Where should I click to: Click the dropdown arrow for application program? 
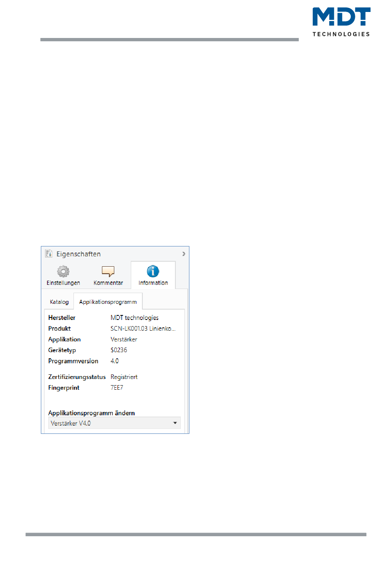pyautogui.click(x=175, y=423)
